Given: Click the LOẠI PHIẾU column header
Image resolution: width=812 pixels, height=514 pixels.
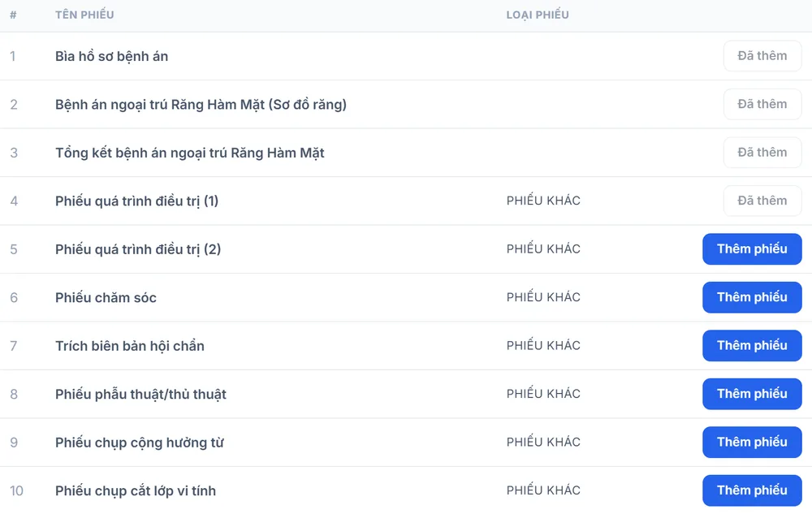Looking at the screenshot, I should tap(538, 15).
